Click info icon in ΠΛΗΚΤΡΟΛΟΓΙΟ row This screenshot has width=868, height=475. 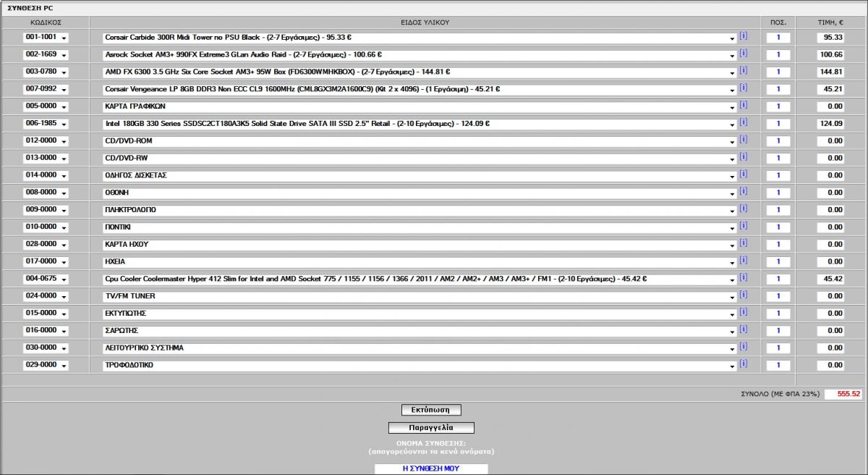[x=743, y=209]
